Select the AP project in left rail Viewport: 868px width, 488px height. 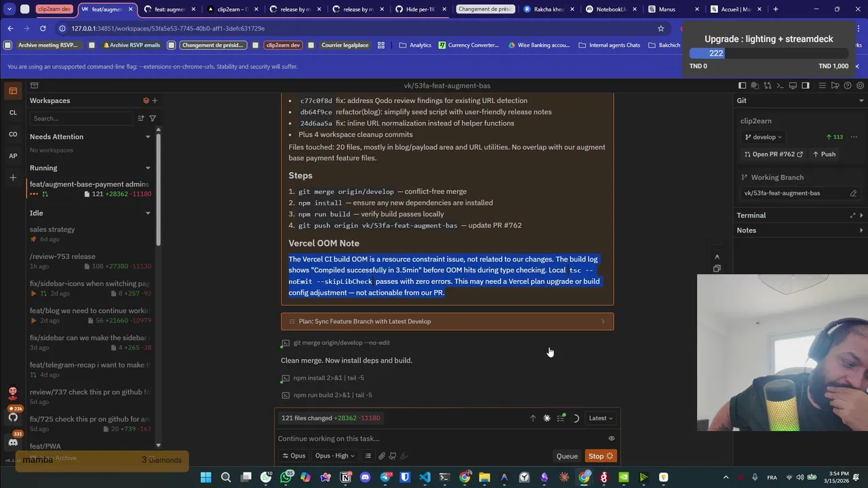tap(13, 156)
